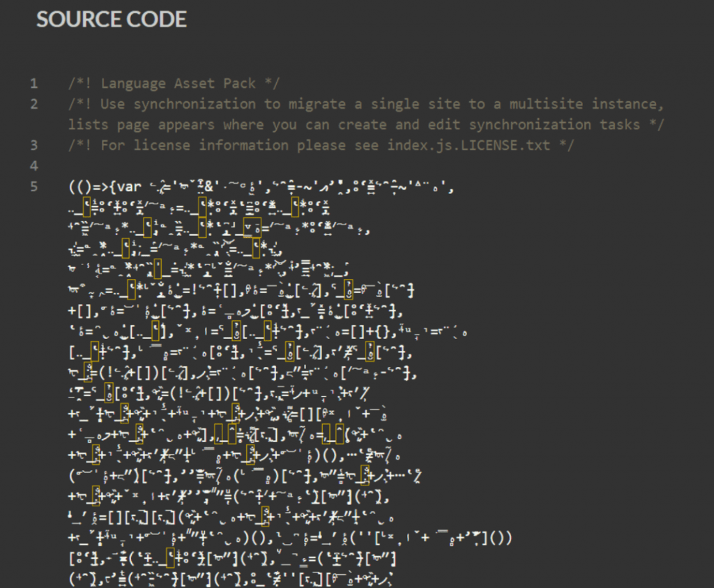
Task: Select line number 2 in the gutter
Action: pyautogui.click(x=33, y=103)
